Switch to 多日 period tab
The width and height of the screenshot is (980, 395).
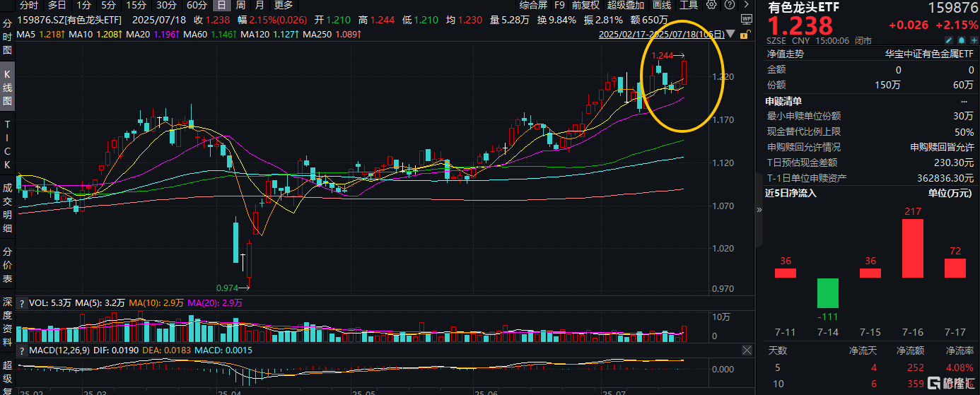click(57, 5)
